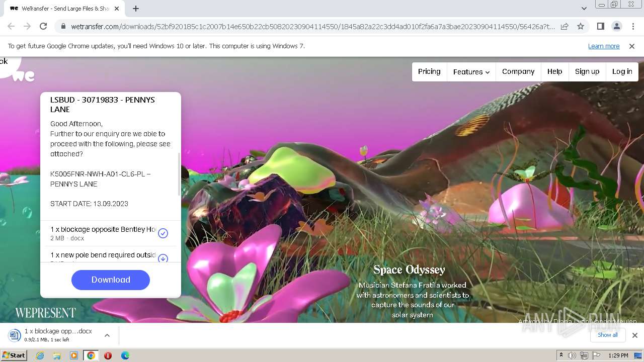Screen dimensions: 644x362
Task: Open the downloading docx file item in shelf
Action: coord(58,335)
